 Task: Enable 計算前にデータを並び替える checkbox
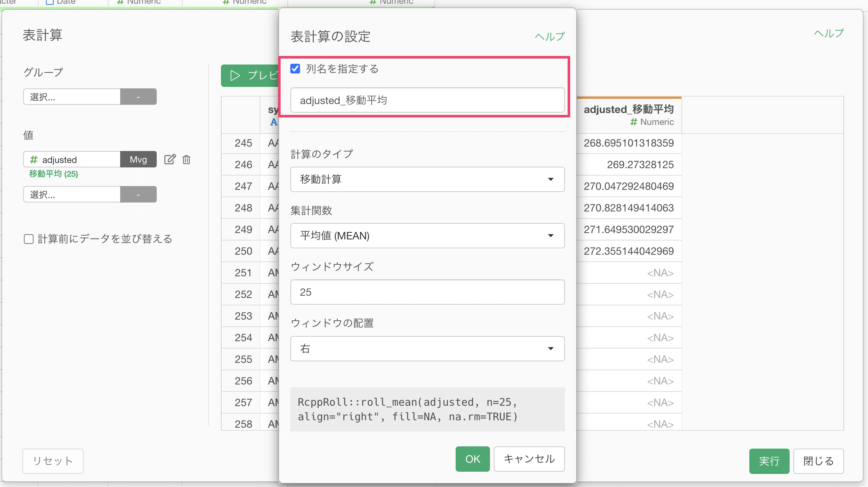tap(29, 239)
